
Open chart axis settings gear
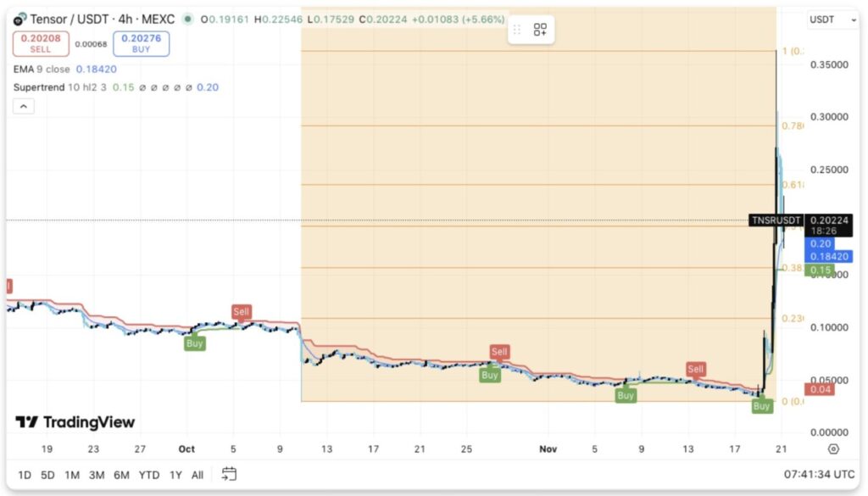(x=833, y=449)
